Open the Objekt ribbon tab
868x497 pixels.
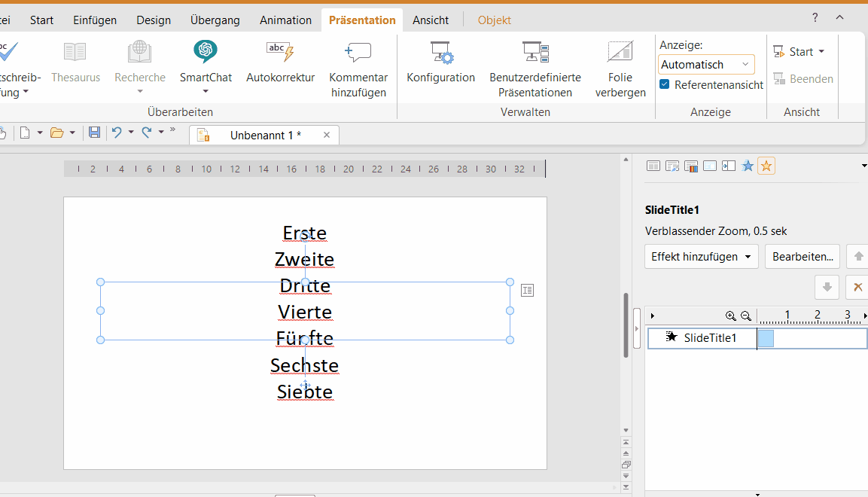pos(494,20)
